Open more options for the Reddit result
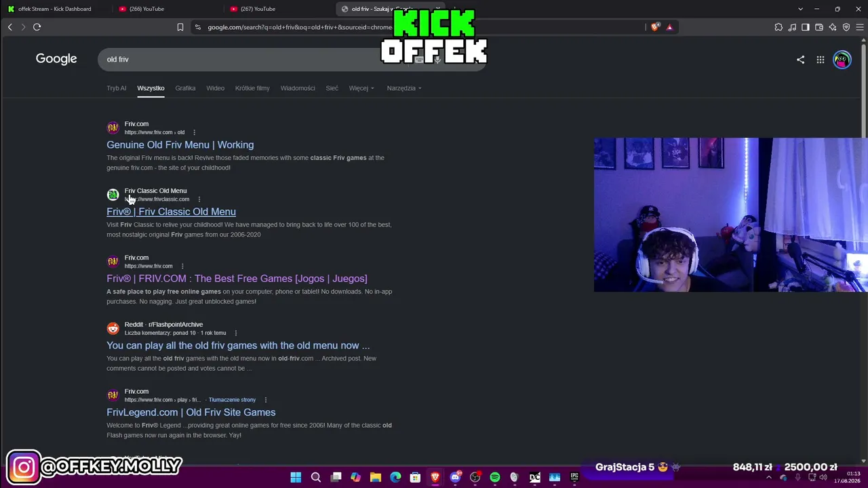 [x=236, y=333]
